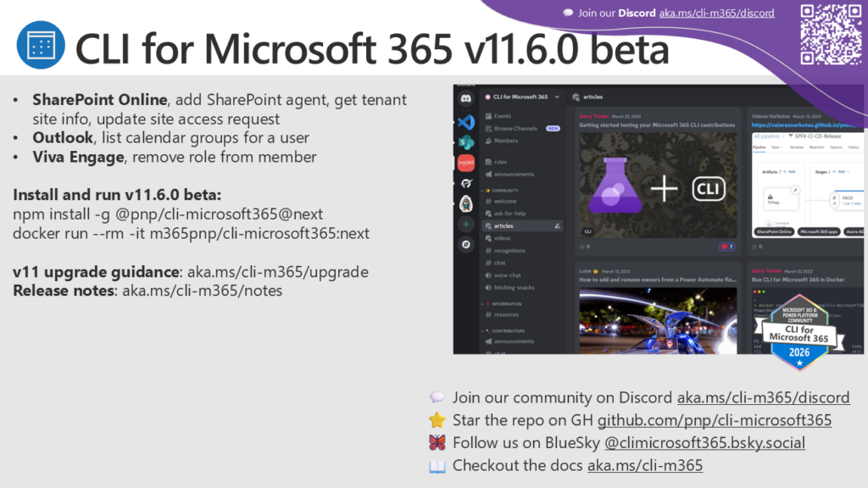Open the SPFX-CI-CD-Release pipeline thumbnail

click(807, 184)
